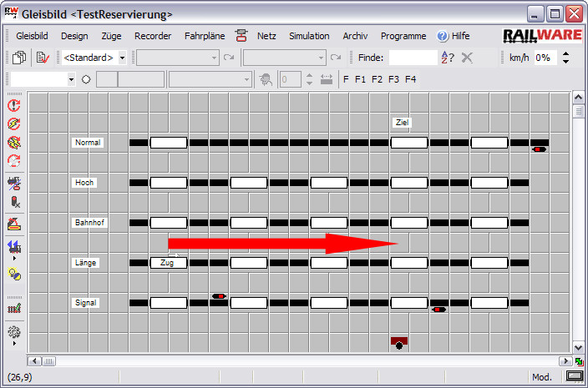Click the Bahnhof row label
This screenshot has width=588, height=388.
tap(89, 223)
